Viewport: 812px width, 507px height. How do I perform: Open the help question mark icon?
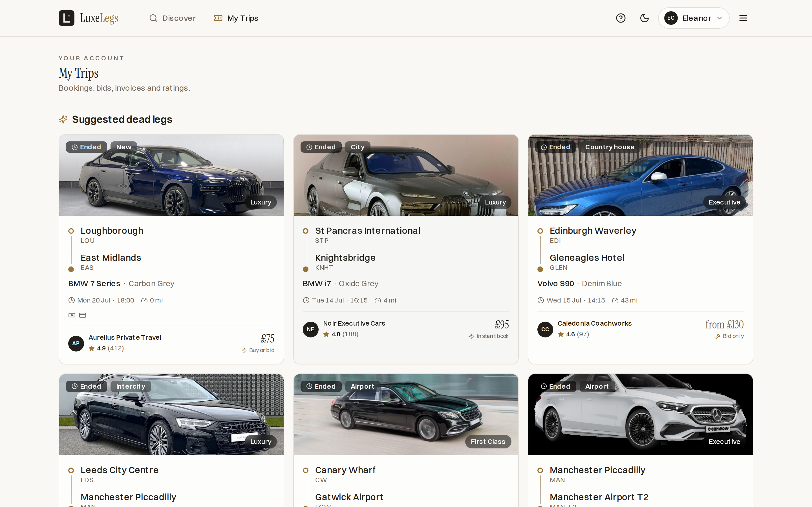coord(620,18)
